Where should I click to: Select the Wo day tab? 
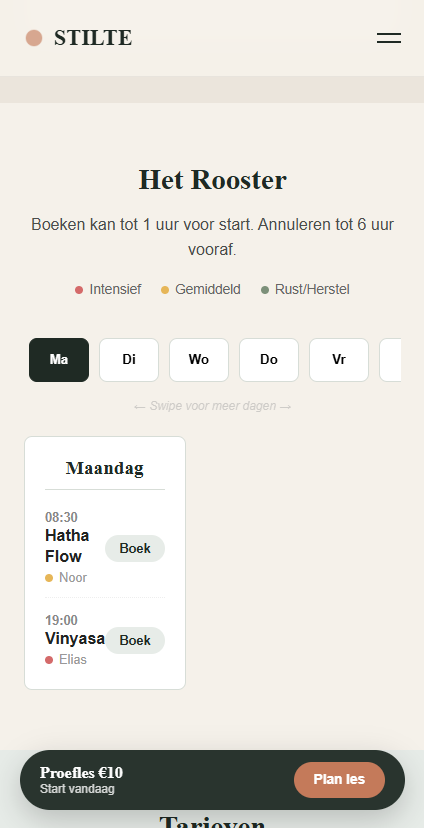pos(199,360)
